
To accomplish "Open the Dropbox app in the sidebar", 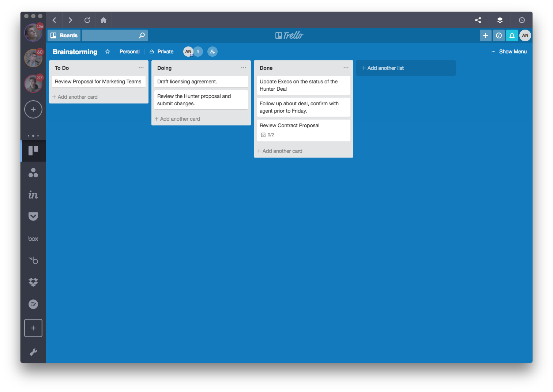I will [x=33, y=282].
